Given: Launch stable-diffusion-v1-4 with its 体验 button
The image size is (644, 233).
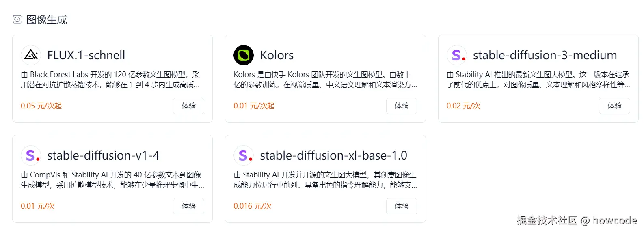Looking at the screenshot, I should [x=188, y=206].
